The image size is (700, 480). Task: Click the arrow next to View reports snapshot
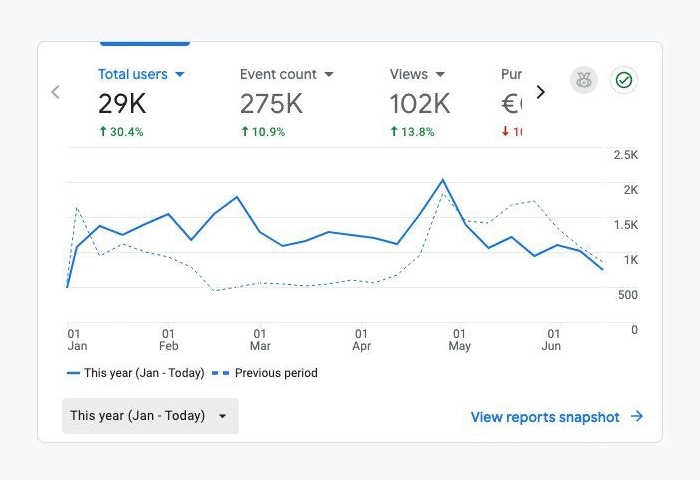coord(637,417)
